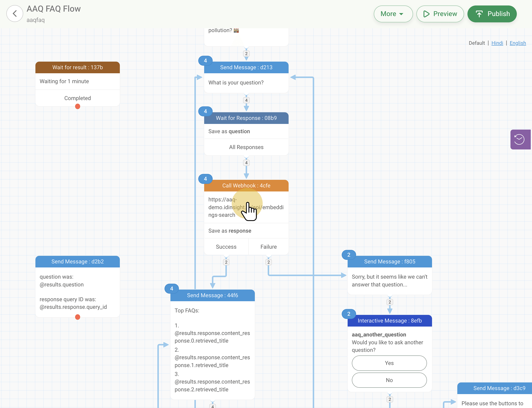The height and width of the screenshot is (408, 532).
Task: Select the Default language option
Action: (477, 43)
